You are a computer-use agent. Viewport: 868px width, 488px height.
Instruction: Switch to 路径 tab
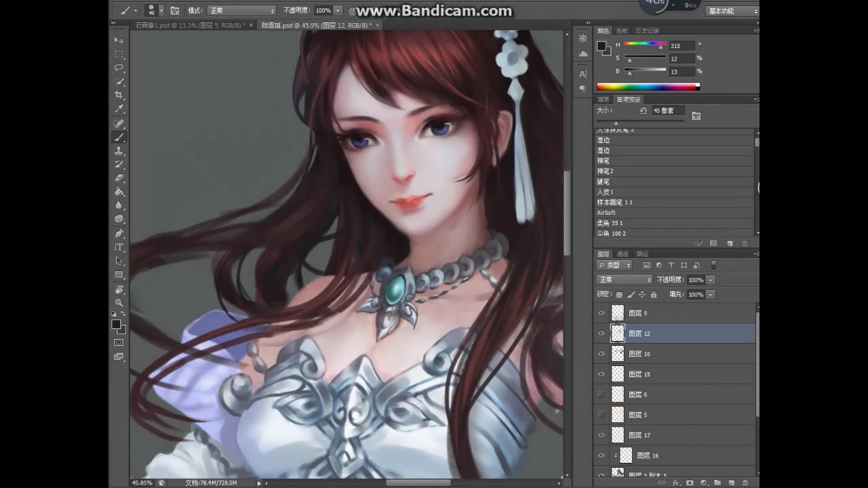(x=642, y=254)
